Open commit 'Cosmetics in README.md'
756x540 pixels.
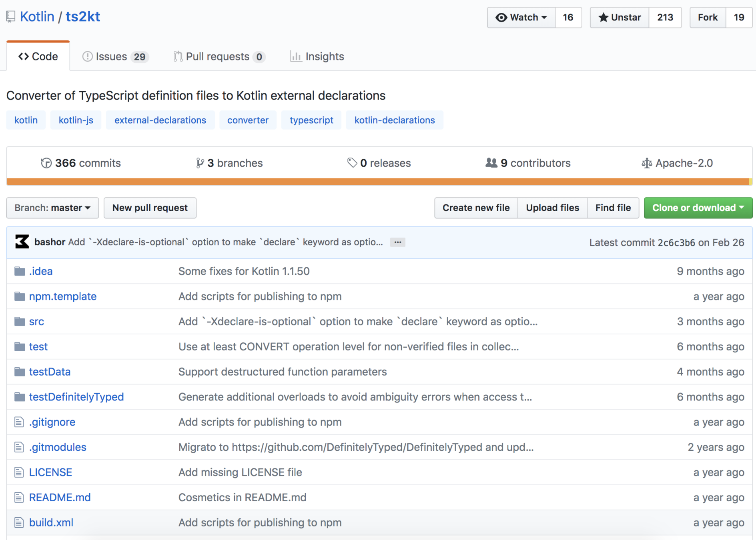click(243, 498)
